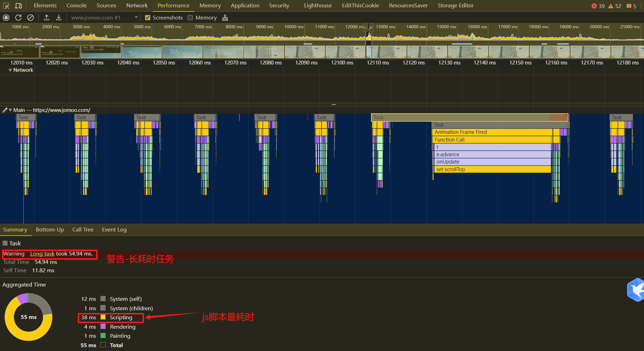Click the 12060 ms ruler marker
The width and height of the screenshot is (644, 351).
click(200, 63)
